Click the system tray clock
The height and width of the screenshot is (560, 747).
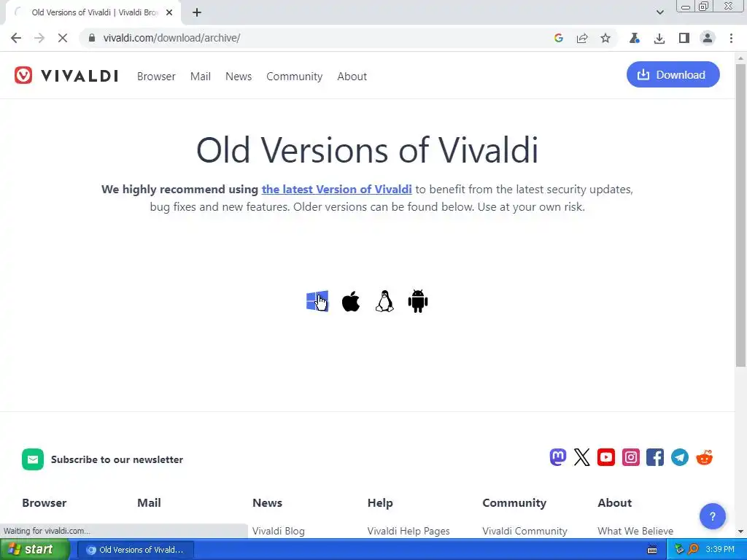(720, 550)
